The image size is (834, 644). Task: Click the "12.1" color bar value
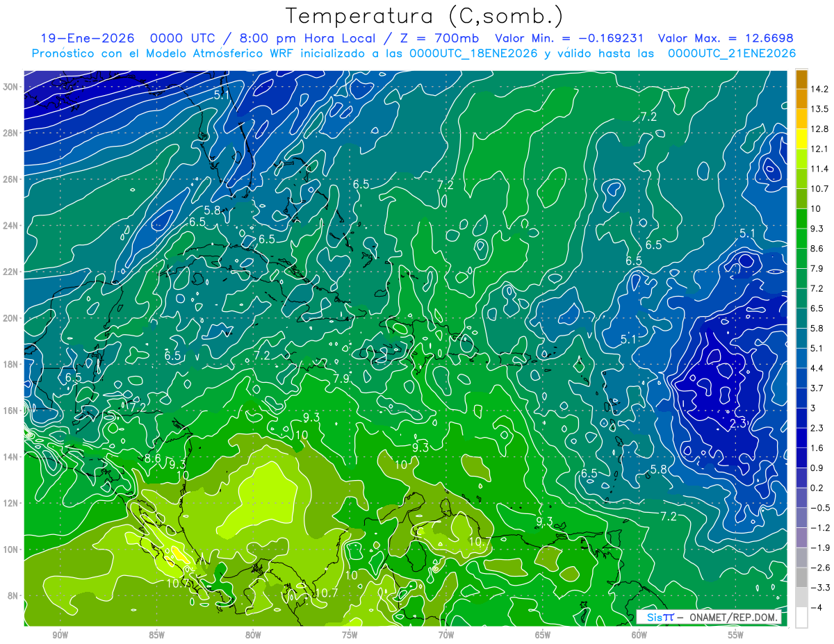pyautogui.click(x=820, y=149)
